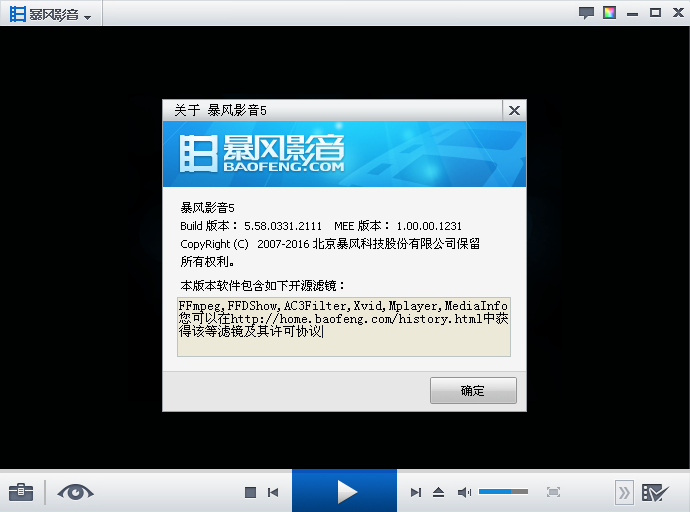Click the 本版本软件包含如下开源滤镜 label
690x512 pixels.
pyautogui.click(x=263, y=285)
